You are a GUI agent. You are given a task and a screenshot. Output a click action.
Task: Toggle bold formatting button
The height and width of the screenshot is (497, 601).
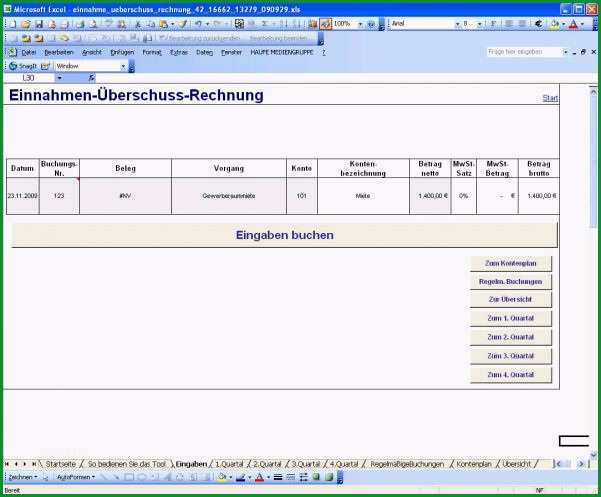click(493, 24)
